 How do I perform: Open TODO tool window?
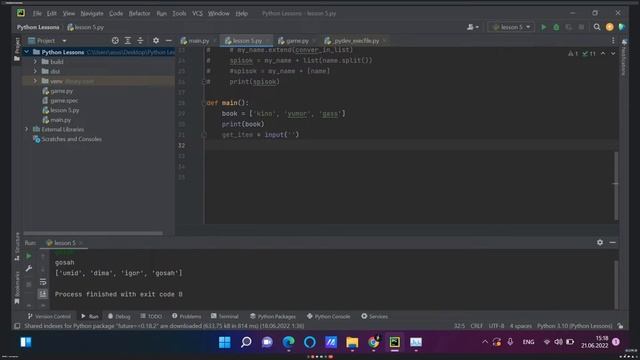[x=151, y=316]
